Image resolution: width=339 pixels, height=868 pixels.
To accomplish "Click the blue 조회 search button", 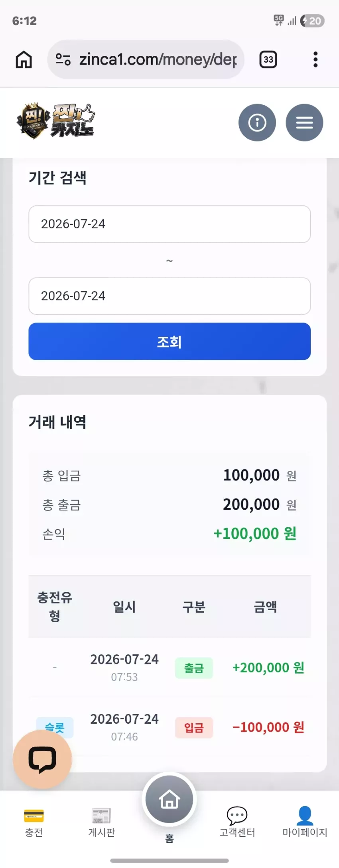I will click(169, 342).
